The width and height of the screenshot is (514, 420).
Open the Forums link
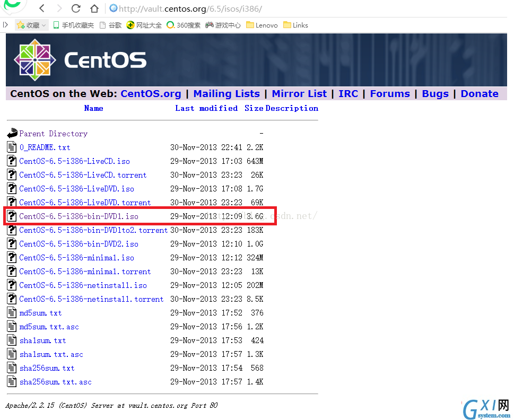390,94
